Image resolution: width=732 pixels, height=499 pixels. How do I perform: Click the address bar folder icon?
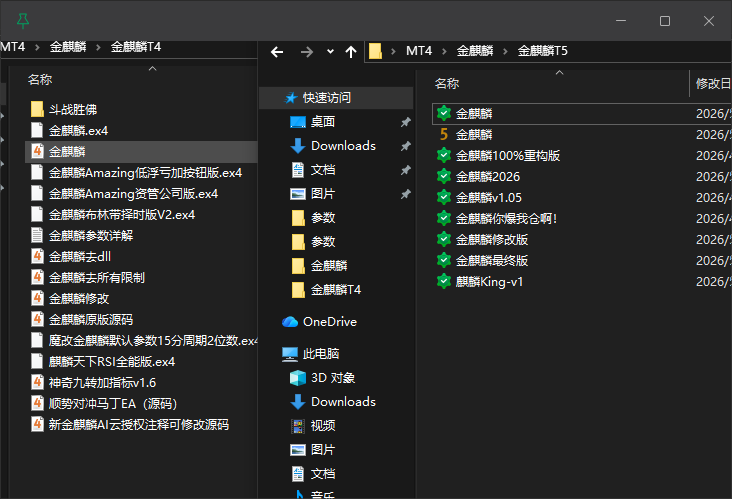click(375, 51)
